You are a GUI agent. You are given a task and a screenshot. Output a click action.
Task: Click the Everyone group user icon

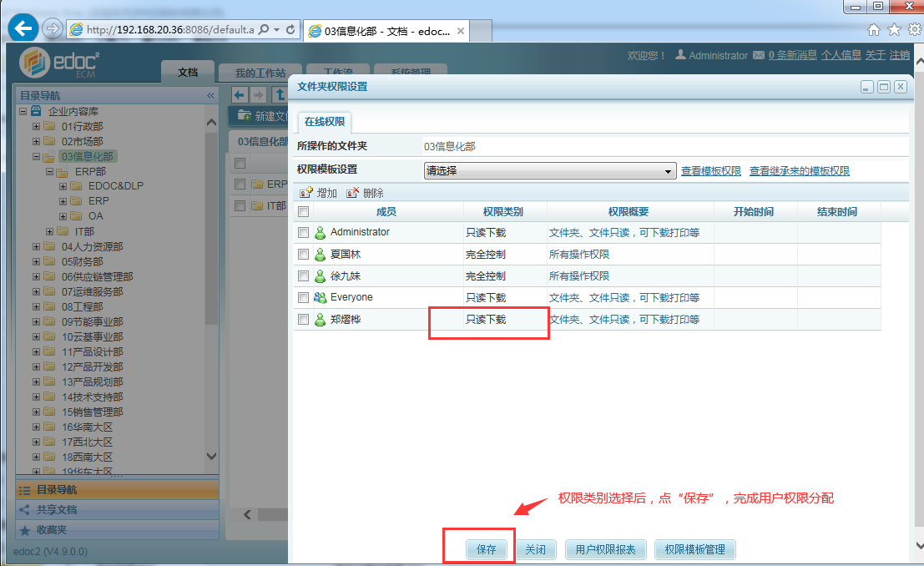coord(320,298)
